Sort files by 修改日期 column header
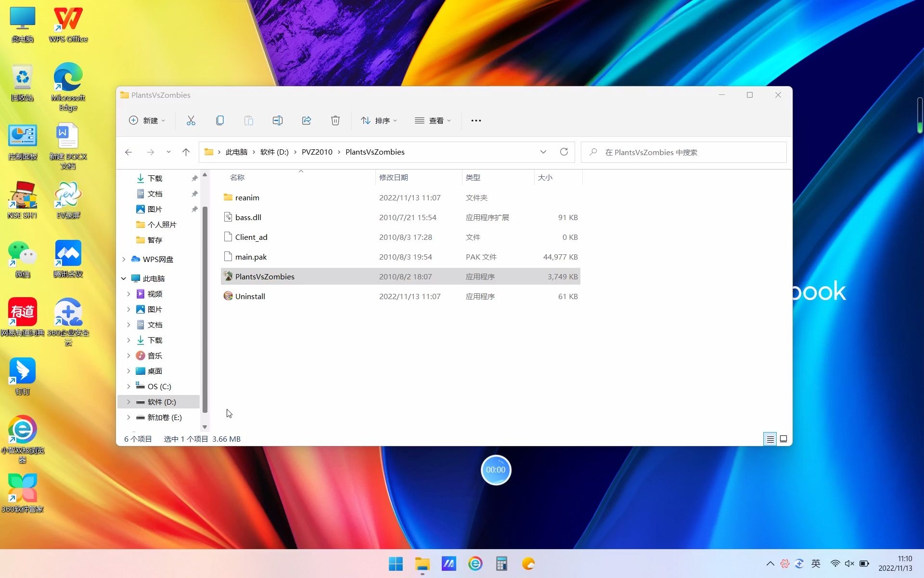The width and height of the screenshot is (924, 578). click(394, 177)
